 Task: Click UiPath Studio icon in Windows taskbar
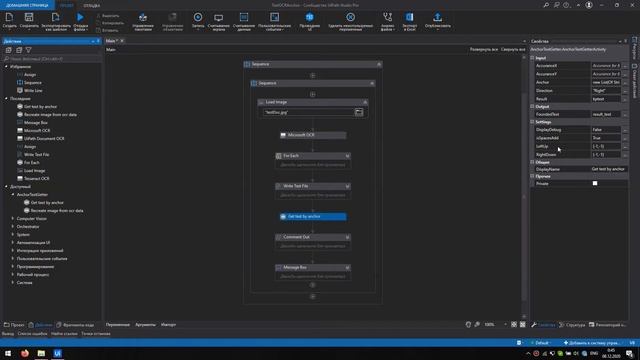(58, 353)
